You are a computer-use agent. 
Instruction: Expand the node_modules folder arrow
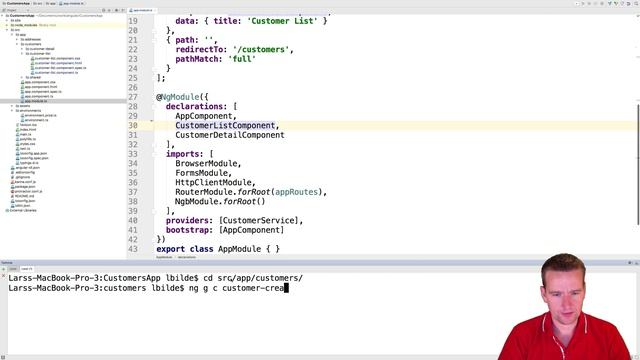coord(7,25)
